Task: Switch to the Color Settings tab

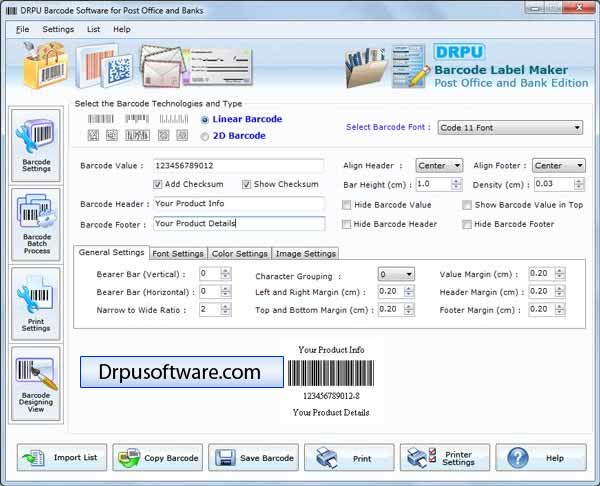Action: 240,253
